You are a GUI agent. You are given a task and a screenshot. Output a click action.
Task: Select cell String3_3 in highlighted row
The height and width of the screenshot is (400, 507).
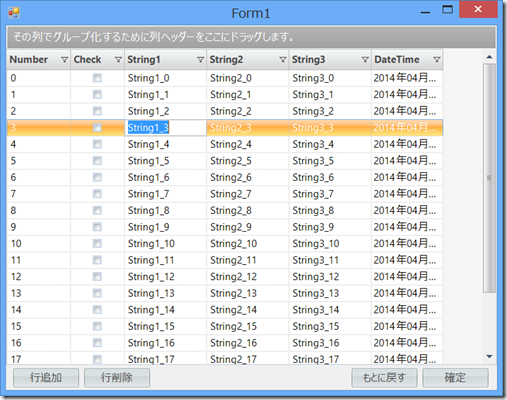(330, 128)
